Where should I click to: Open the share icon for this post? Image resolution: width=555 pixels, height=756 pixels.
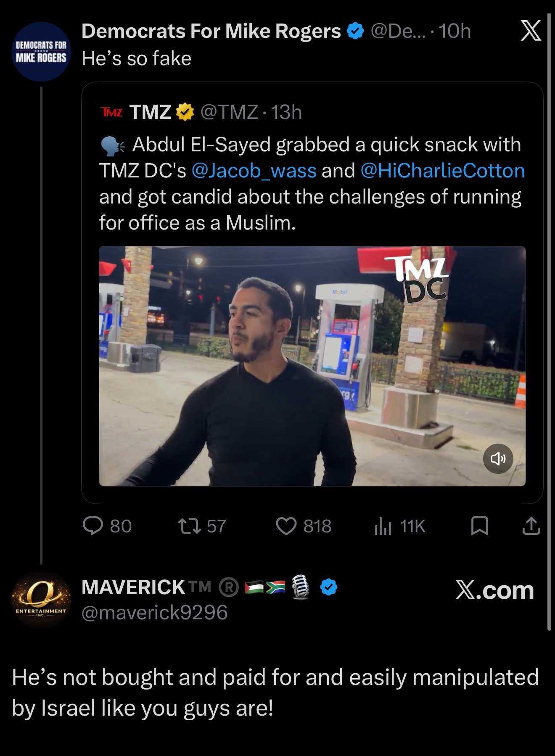coord(531,526)
